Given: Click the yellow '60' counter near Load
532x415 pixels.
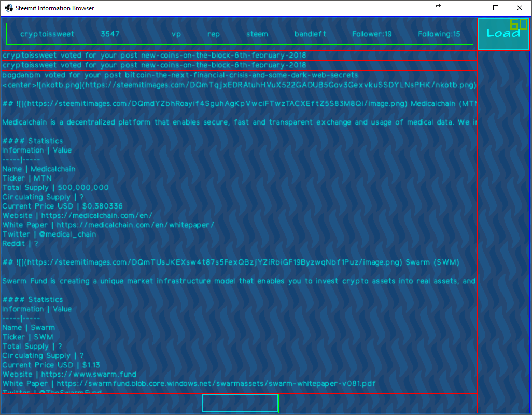Looking at the screenshot, I should [519, 24].
